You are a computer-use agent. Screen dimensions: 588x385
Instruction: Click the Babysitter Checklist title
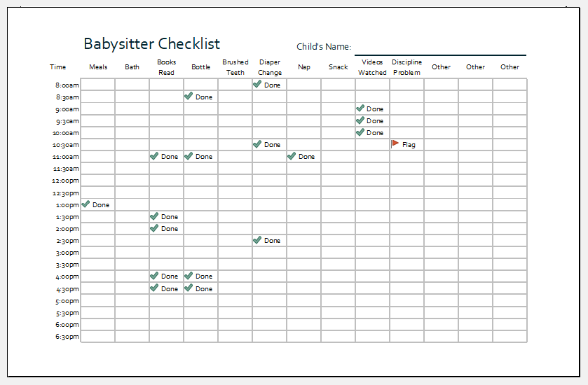click(x=151, y=44)
